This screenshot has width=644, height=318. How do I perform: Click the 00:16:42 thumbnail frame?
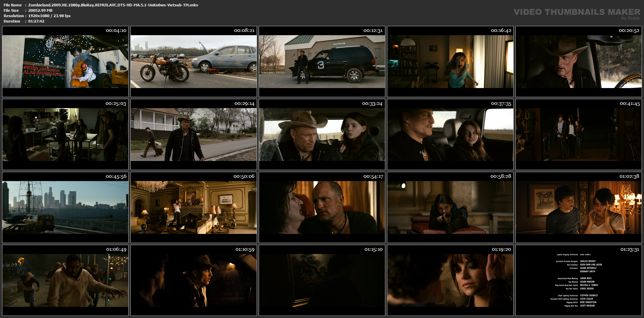click(x=450, y=62)
